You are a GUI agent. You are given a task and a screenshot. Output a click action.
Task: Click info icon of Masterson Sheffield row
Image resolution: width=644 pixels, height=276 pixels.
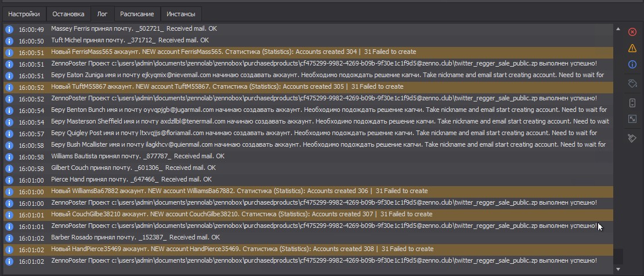pos(9,122)
